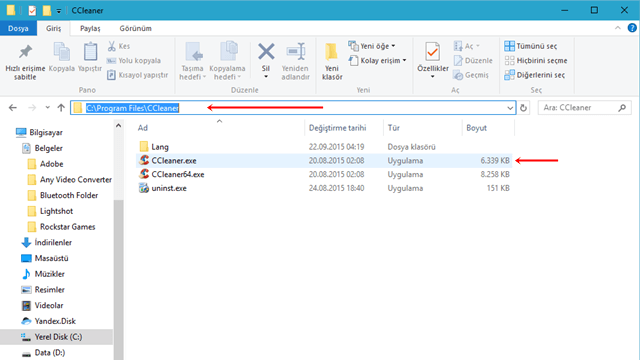Pin to quick access via Hızlı erişime sabitle
This screenshot has height=360, width=640.
click(25, 62)
